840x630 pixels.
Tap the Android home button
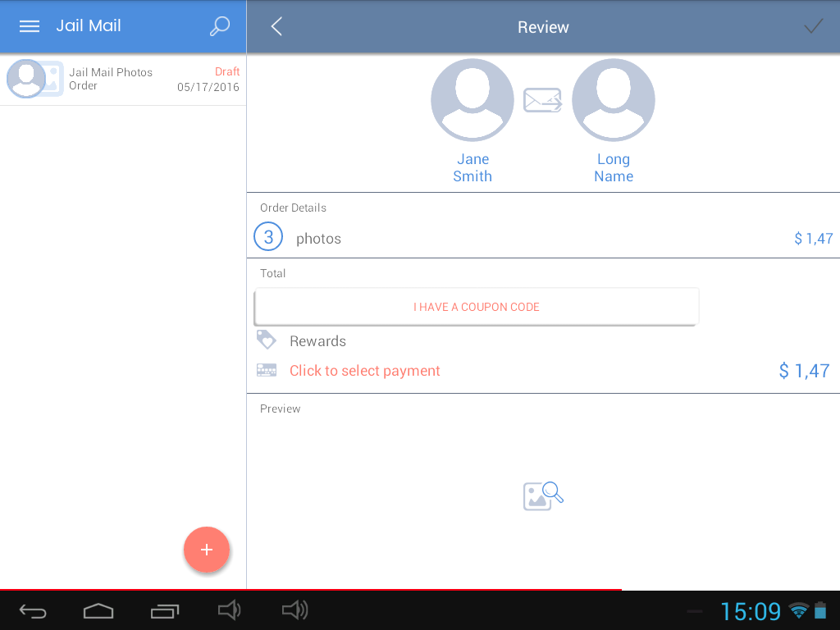point(98,610)
